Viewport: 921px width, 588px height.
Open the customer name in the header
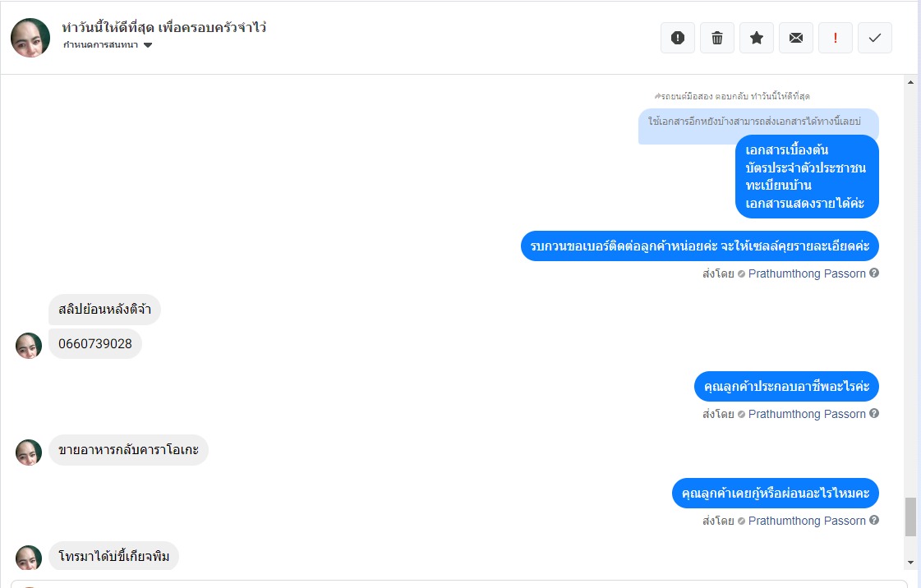pyautogui.click(x=163, y=27)
